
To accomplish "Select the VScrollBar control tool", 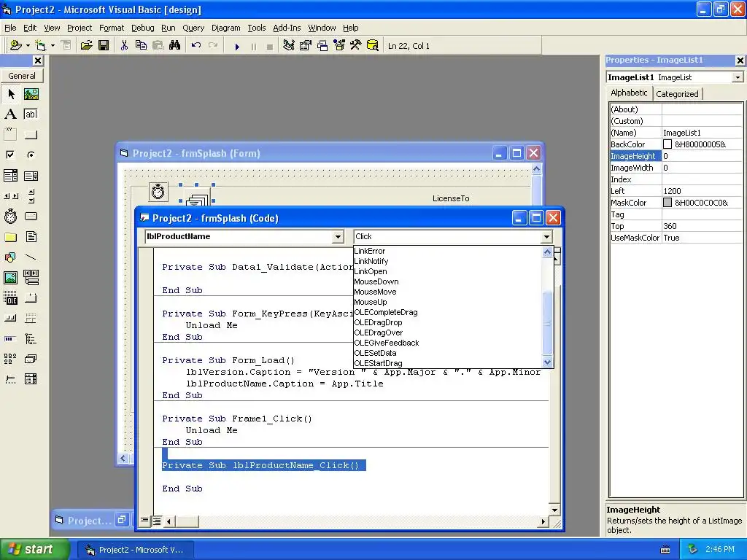I will [x=31, y=195].
